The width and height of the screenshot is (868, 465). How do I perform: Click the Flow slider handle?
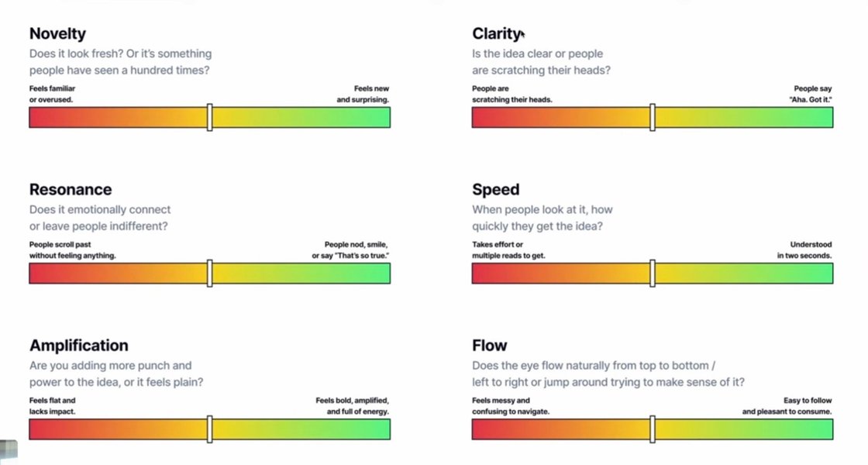[653, 429]
